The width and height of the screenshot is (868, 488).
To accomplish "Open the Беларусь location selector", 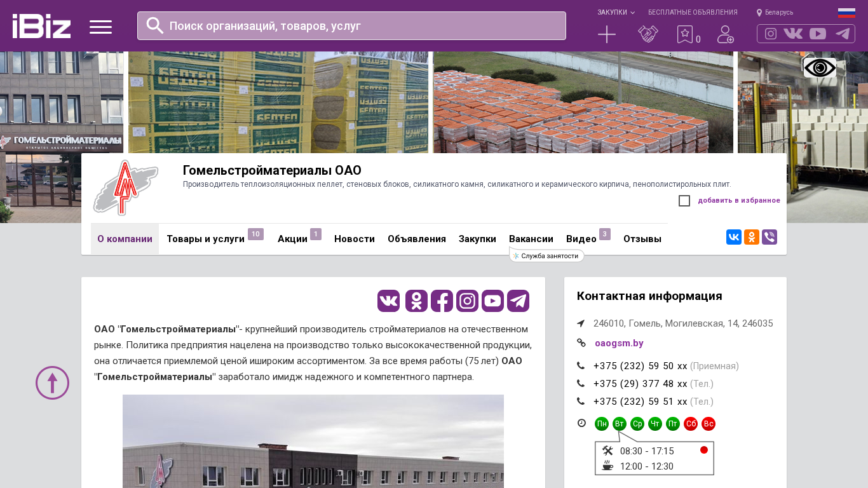I will click(x=775, y=13).
